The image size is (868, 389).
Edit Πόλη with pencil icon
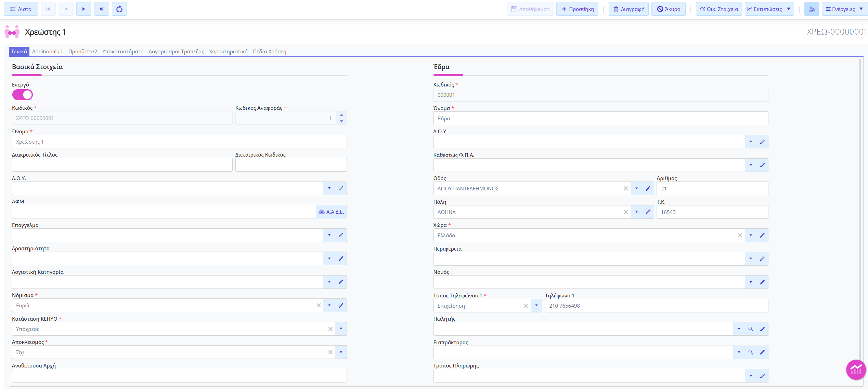click(648, 212)
